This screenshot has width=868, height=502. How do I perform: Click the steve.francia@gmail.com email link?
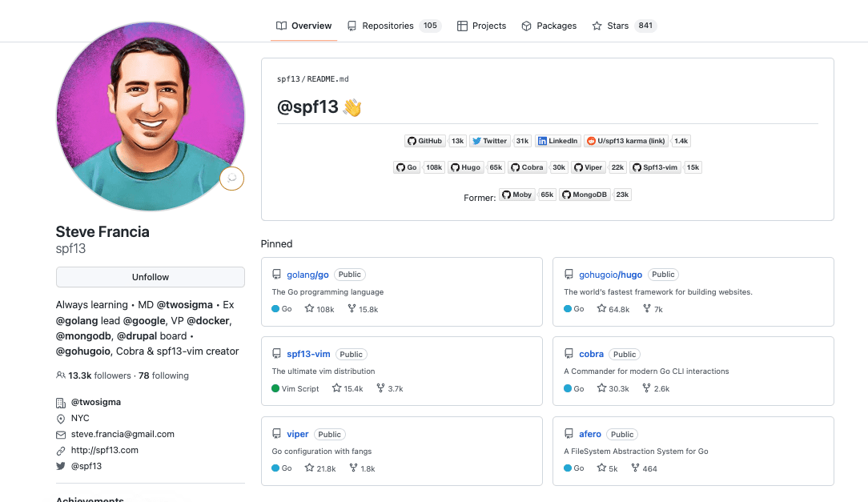(123, 434)
